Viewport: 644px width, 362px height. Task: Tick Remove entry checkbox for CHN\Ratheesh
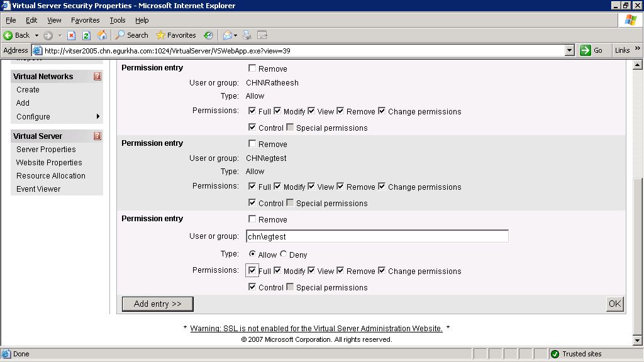click(x=252, y=68)
